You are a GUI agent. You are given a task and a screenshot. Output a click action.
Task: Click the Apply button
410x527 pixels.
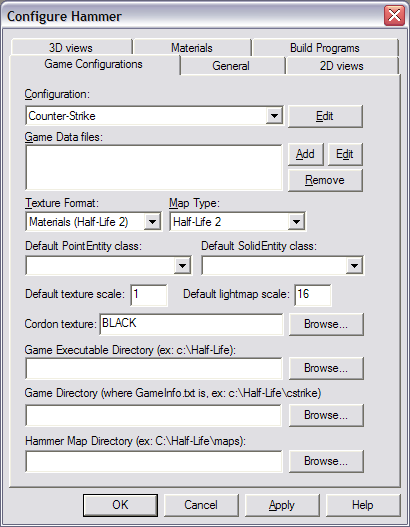click(x=282, y=505)
